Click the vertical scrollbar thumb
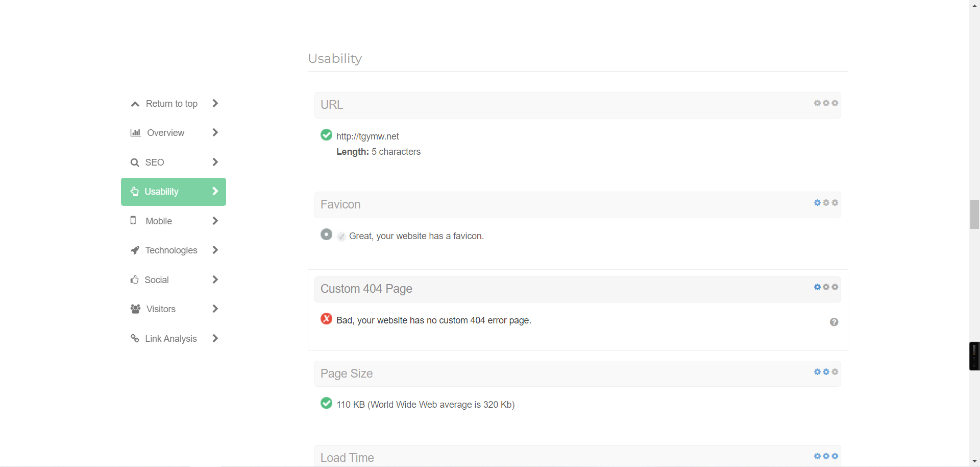Image resolution: width=980 pixels, height=467 pixels. coord(974,215)
